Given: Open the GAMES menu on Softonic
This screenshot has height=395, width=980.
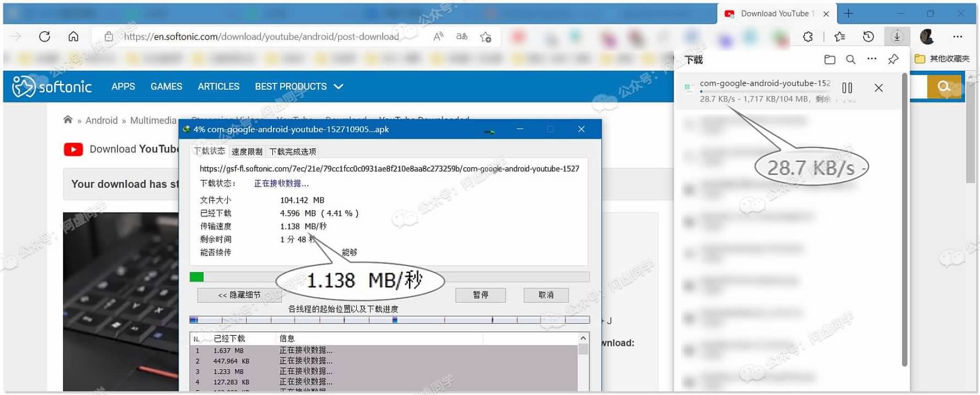Looking at the screenshot, I should [x=166, y=87].
